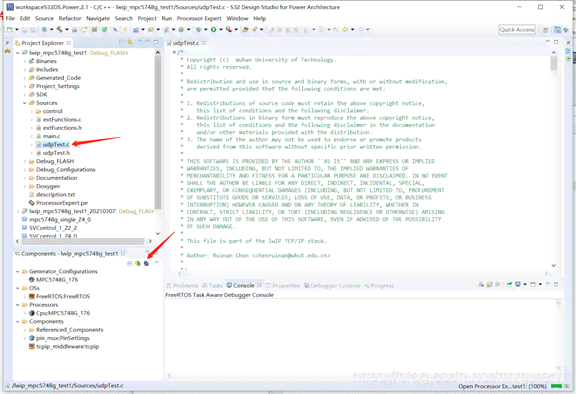Click the Display Selected Console icon

[x=518, y=285]
